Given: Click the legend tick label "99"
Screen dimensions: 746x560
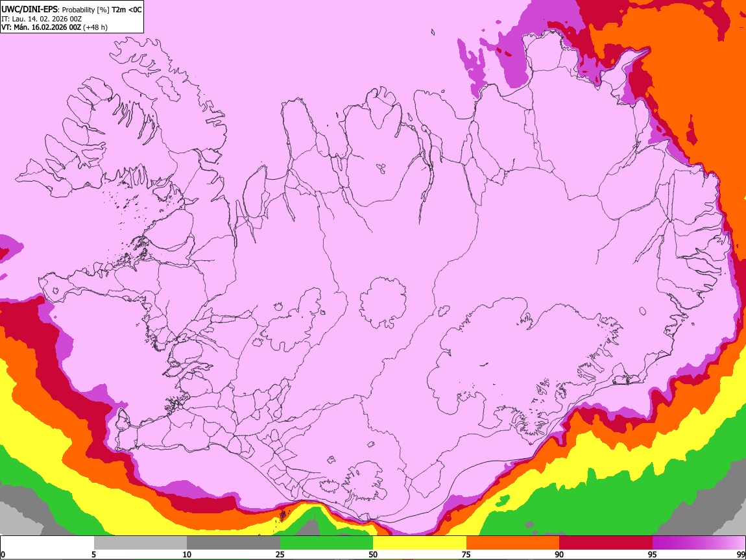Looking at the screenshot, I should tap(741, 554).
